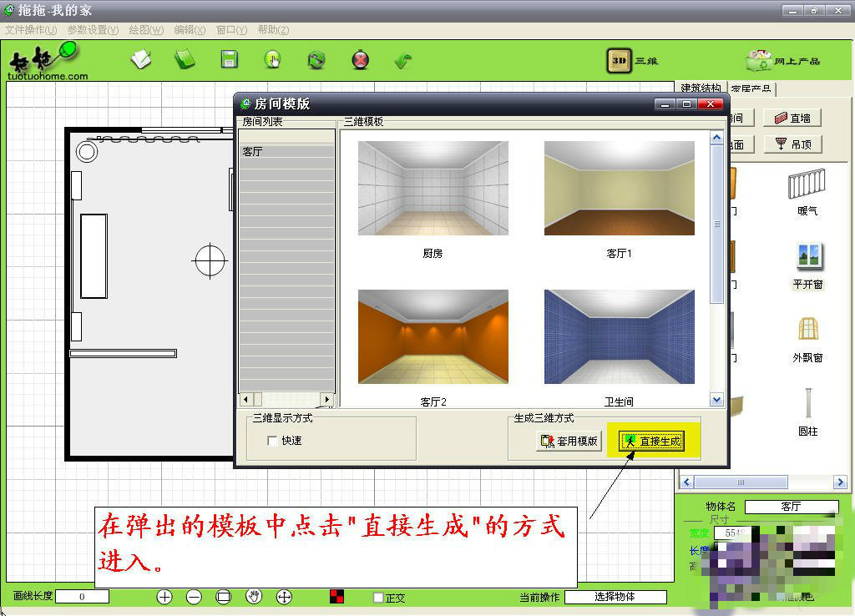Click the 物体名 field showing 客厅
The width and height of the screenshot is (855, 616).
pos(792,507)
